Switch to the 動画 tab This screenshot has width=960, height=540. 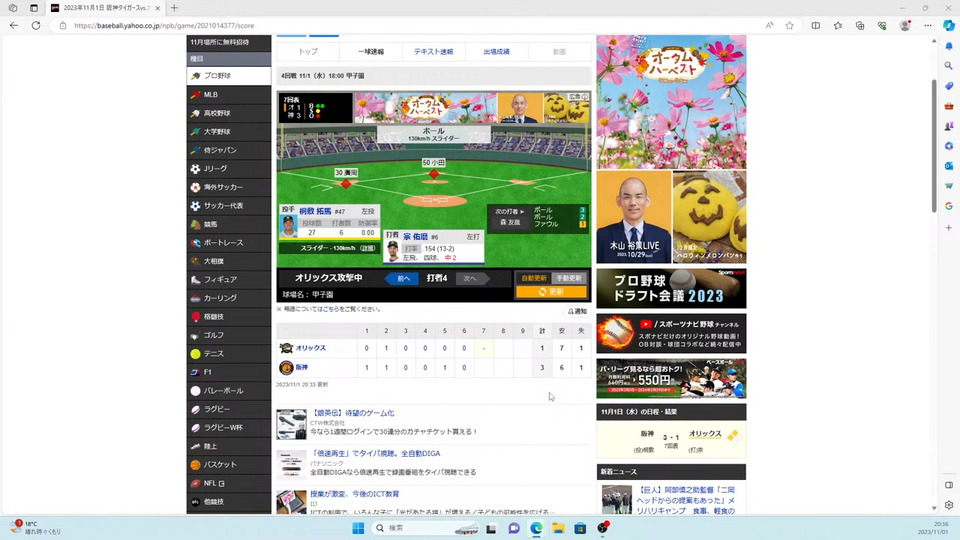(x=560, y=51)
